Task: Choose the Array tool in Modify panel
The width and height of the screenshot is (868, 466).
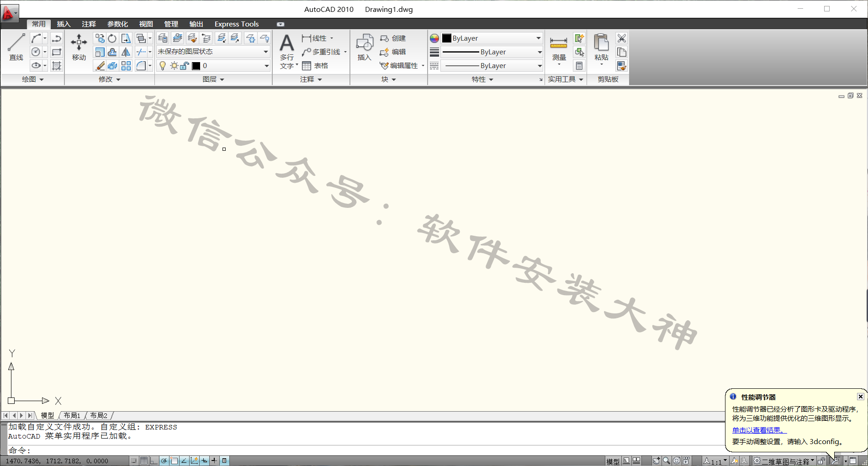Action: [x=126, y=66]
